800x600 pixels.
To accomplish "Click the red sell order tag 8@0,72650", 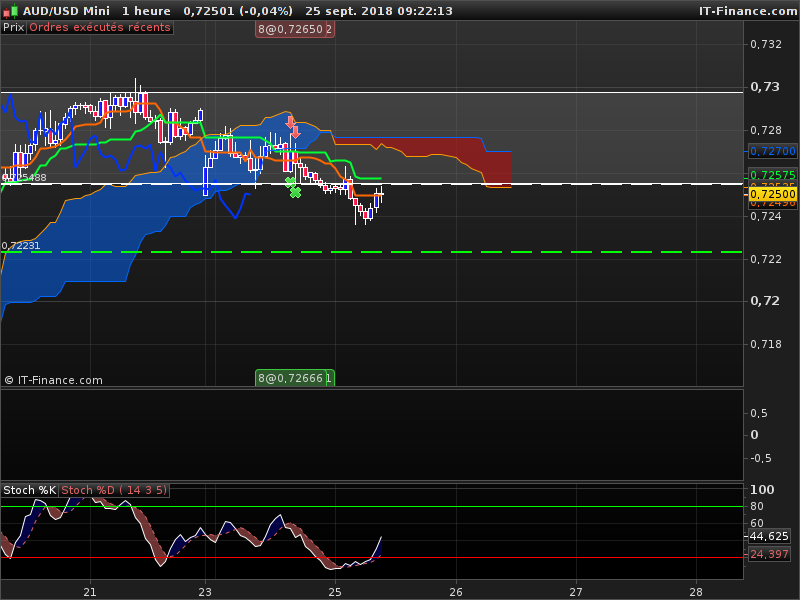I will pyautogui.click(x=290, y=30).
